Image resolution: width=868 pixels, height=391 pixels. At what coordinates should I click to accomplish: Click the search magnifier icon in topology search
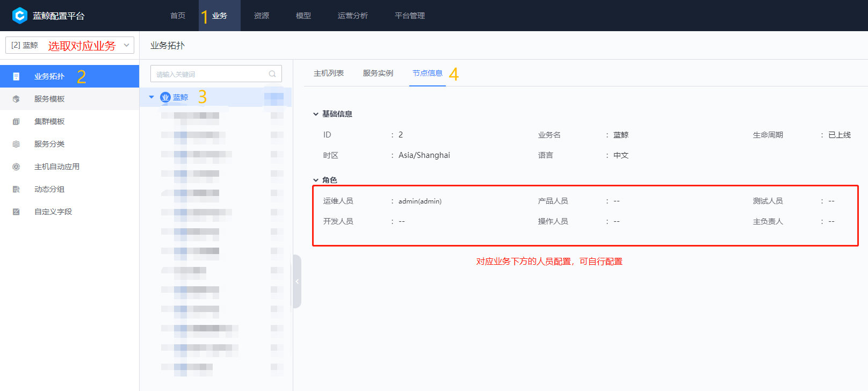272,74
